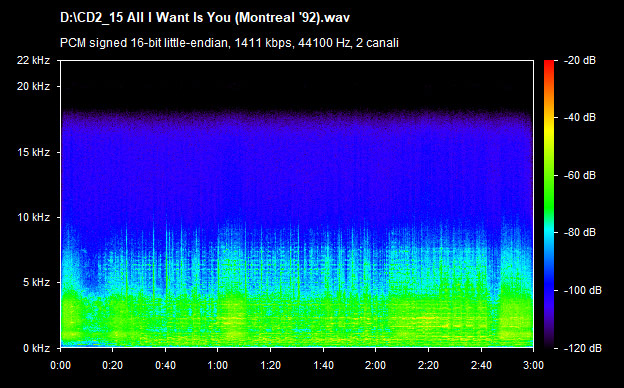Click the 5 kHz frequency axis label

click(36, 283)
